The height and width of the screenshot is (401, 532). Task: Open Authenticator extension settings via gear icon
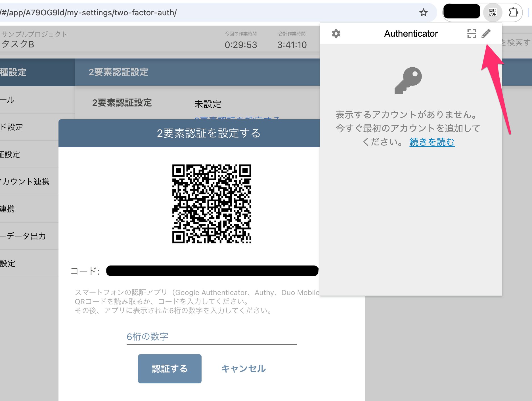click(x=336, y=34)
